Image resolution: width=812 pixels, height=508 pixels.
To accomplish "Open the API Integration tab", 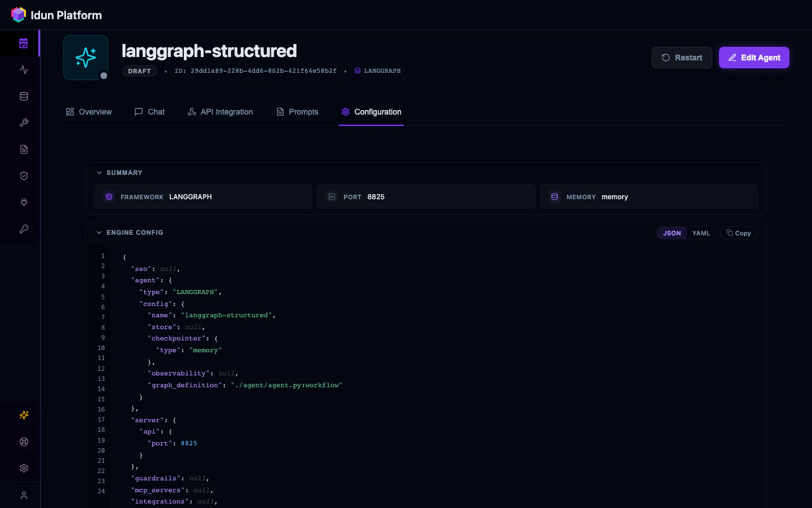I will (x=220, y=112).
